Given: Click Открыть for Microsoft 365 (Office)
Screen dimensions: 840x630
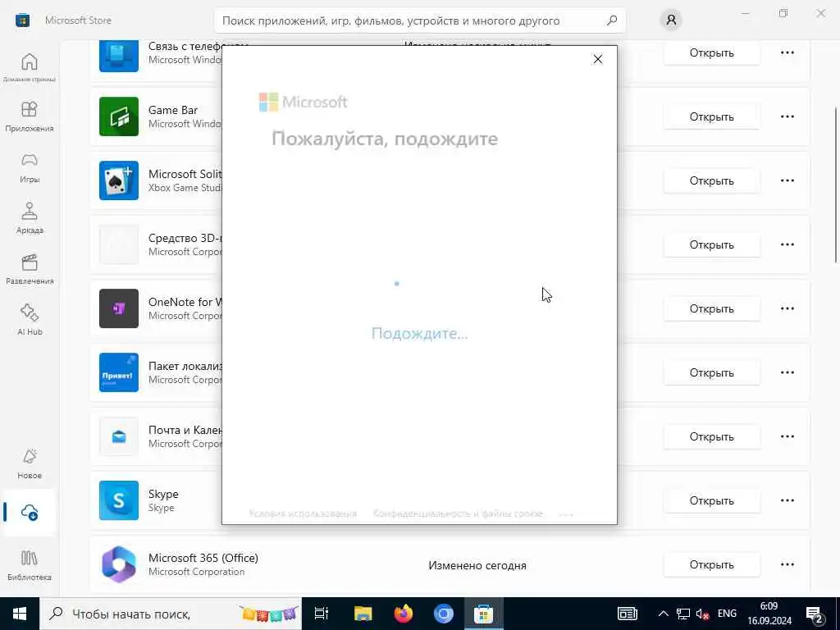Looking at the screenshot, I should (x=711, y=564).
